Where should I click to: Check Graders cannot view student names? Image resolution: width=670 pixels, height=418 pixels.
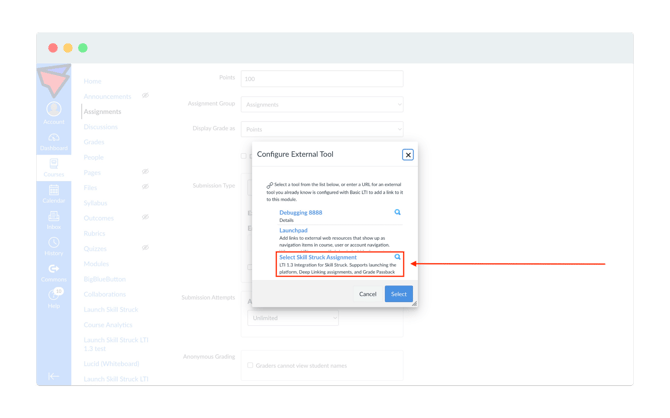[250, 365]
